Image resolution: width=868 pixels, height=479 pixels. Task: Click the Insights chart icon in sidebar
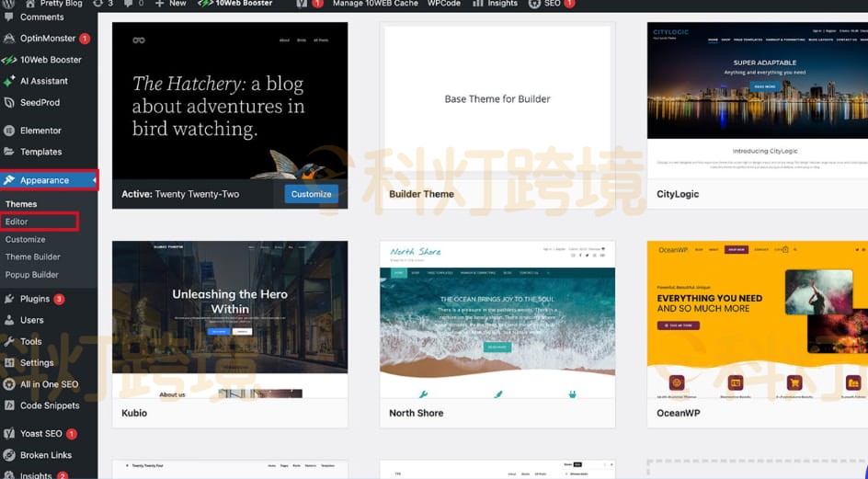pos(9,475)
